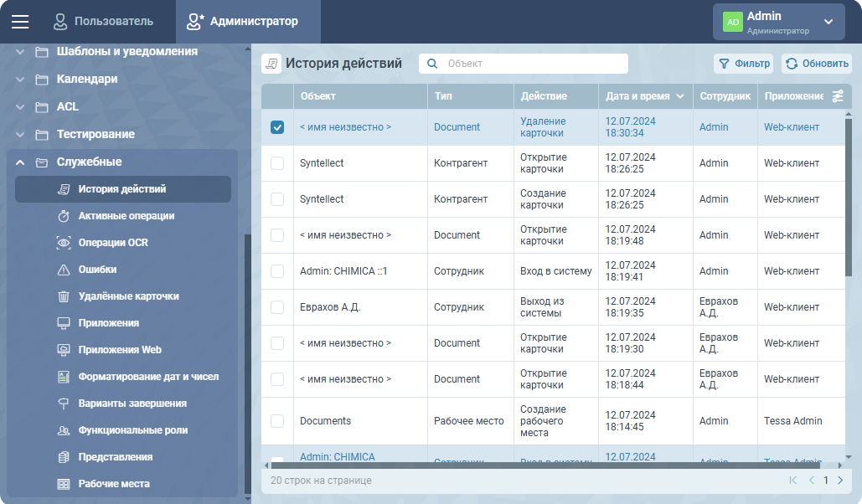
Task: Click the Ошибки warning triangle icon
Action: [x=64, y=270]
